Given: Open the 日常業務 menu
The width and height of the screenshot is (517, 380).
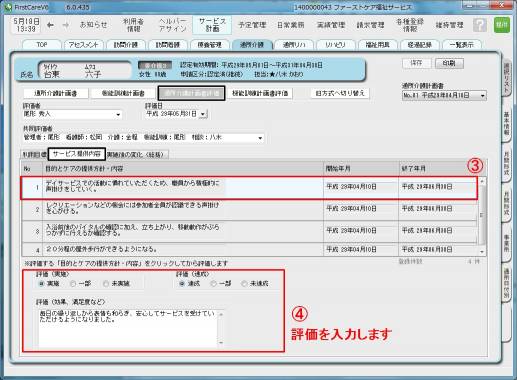Looking at the screenshot, I should point(291,25).
